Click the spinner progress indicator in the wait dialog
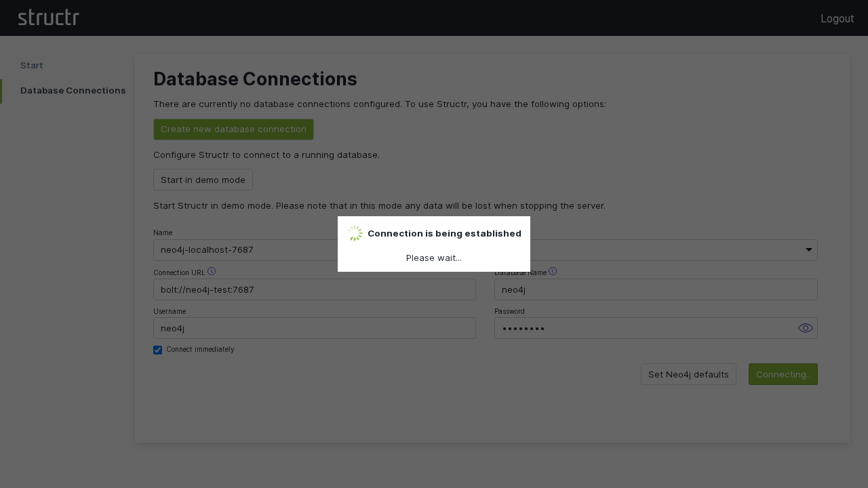The width and height of the screenshot is (868, 488). click(x=355, y=233)
